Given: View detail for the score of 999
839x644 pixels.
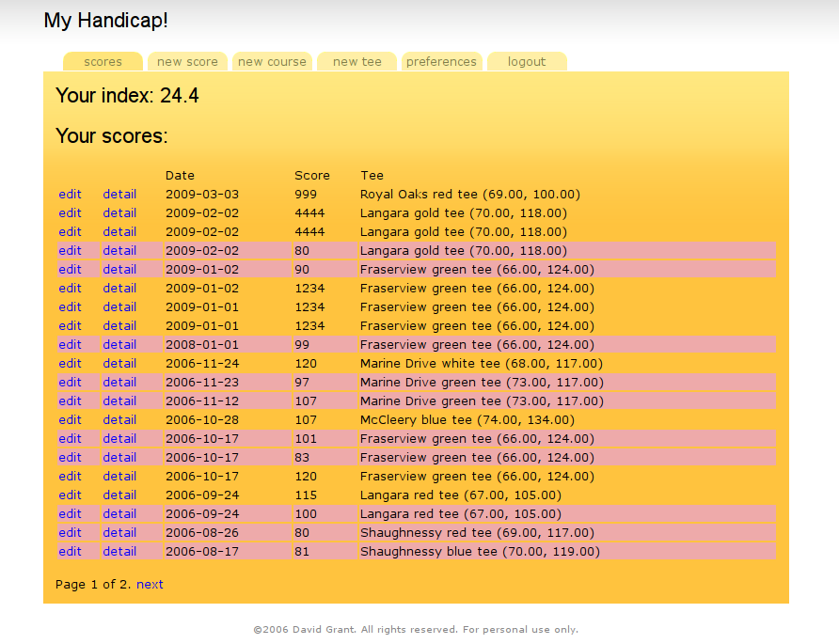Looking at the screenshot, I should (x=119, y=194).
